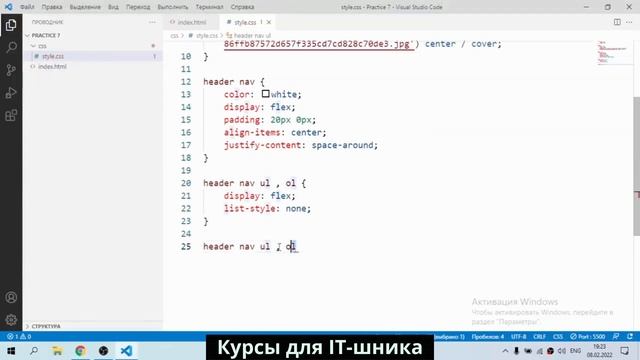The image size is (640, 360).
Task: Click the code minimap preview
Action: (614, 53)
